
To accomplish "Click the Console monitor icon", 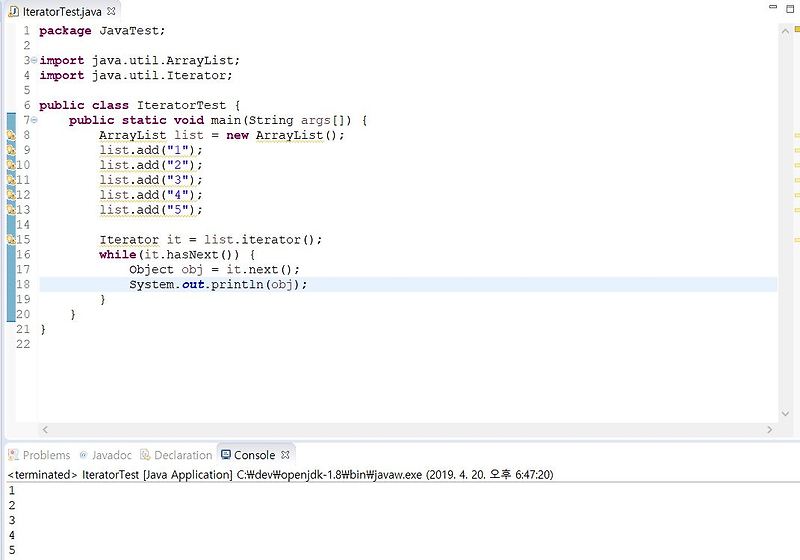I will 226,454.
